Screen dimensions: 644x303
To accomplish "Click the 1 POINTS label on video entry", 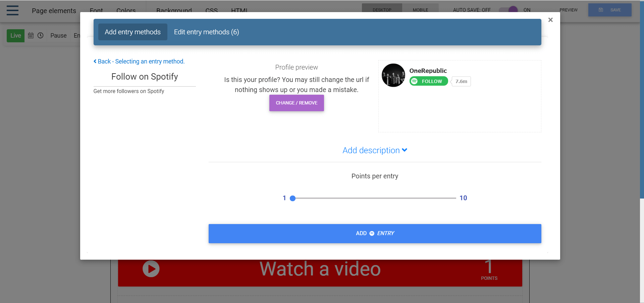I will point(489,271).
